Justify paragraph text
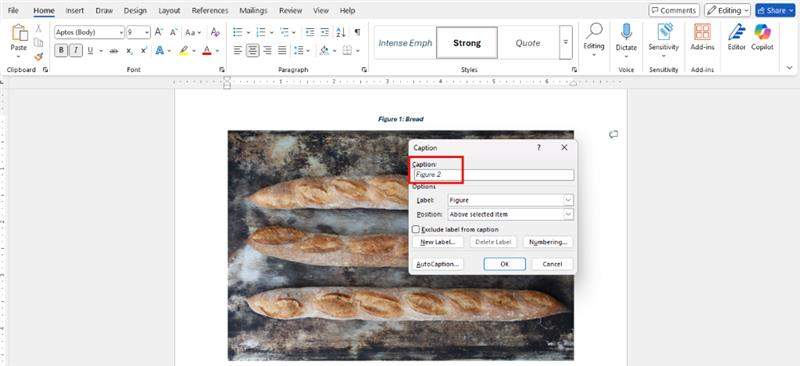The image size is (800, 366). click(282, 51)
